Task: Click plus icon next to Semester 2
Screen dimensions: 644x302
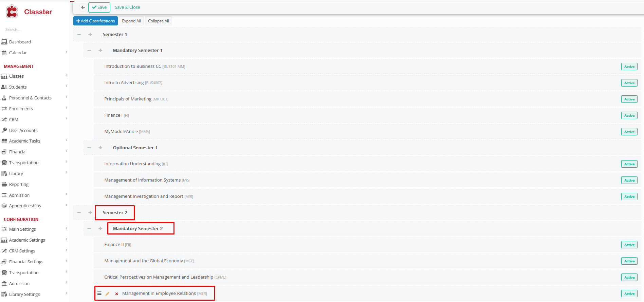Action: tap(90, 212)
